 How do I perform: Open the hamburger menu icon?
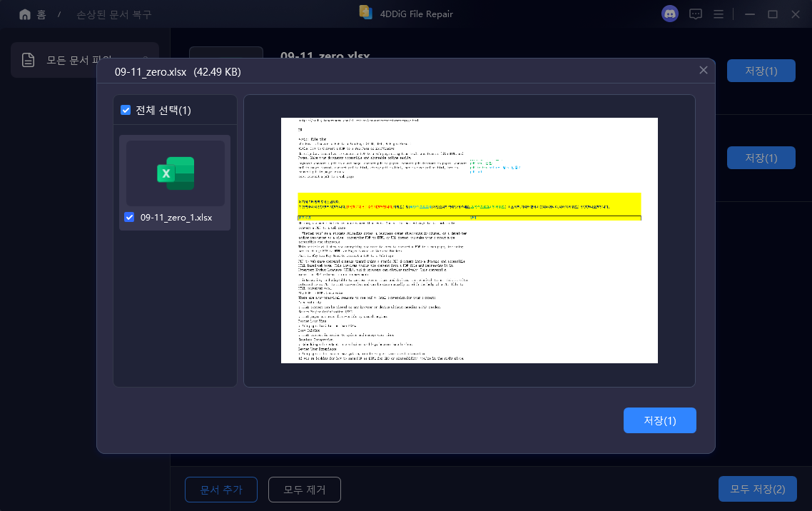tap(719, 14)
